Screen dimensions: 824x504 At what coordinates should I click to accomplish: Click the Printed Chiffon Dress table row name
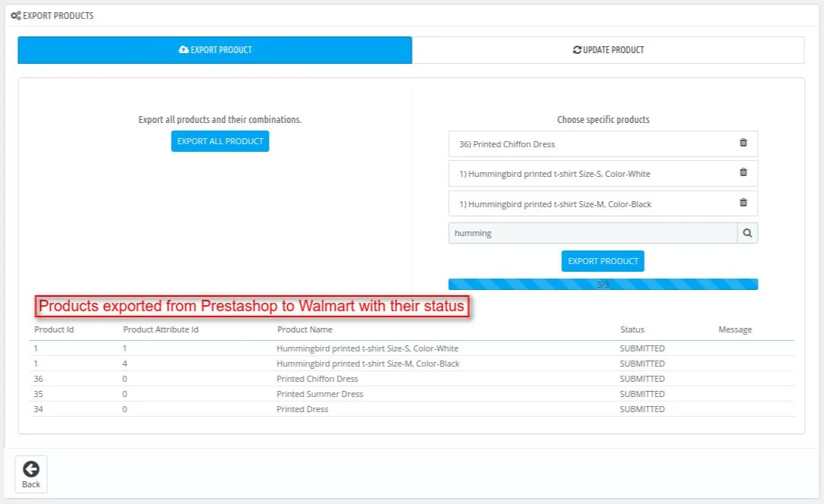coord(317,379)
